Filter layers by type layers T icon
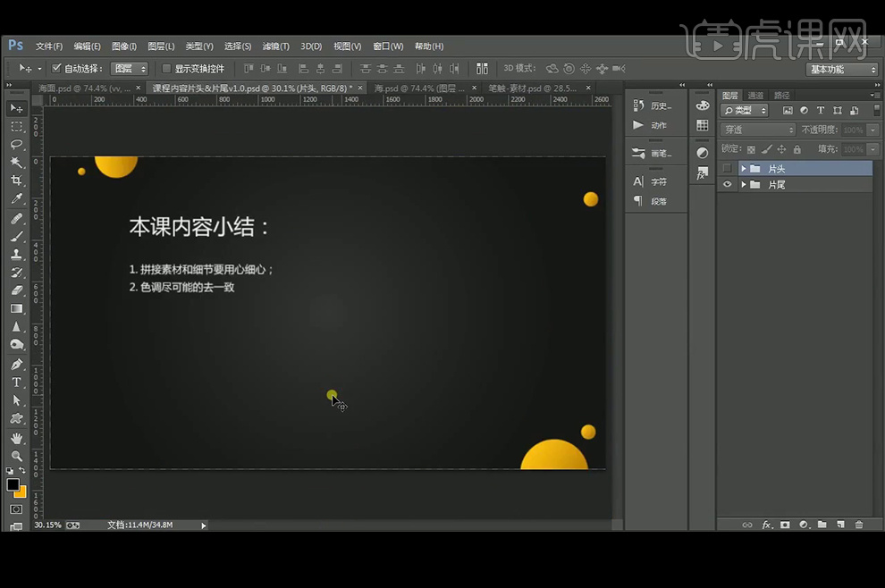The width and height of the screenshot is (885, 588). pyautogui.click(x=821, y=111)
